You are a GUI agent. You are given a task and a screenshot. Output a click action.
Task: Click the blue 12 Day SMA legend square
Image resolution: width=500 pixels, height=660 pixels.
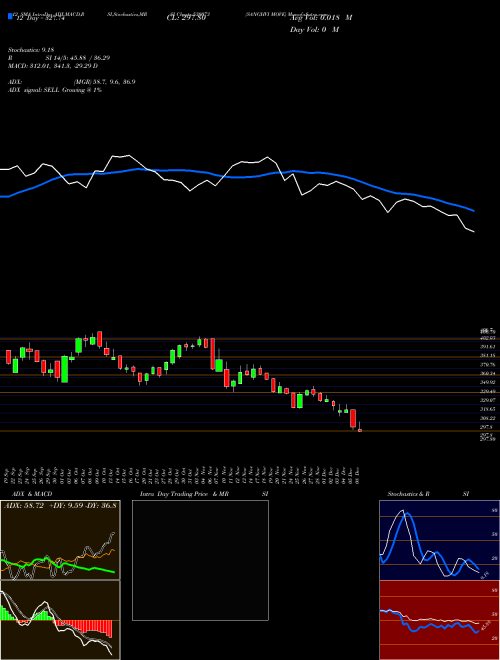(11, 17)
